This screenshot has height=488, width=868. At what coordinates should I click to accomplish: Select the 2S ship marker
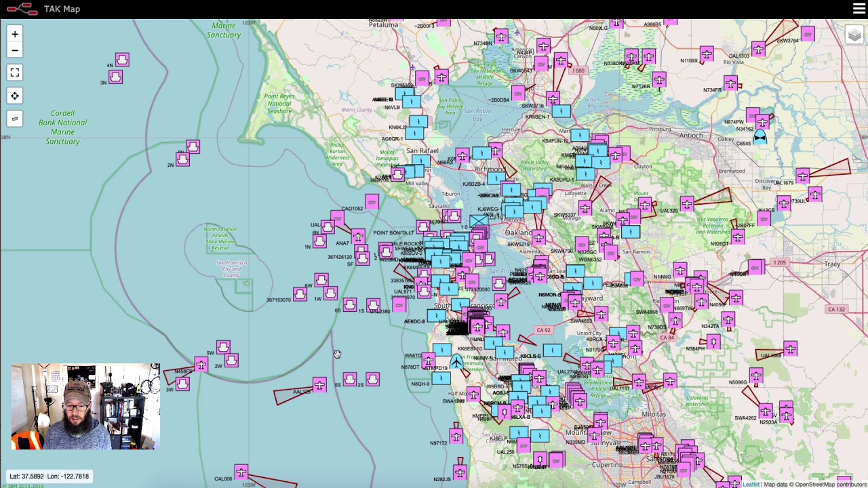(x=372, y=380)
